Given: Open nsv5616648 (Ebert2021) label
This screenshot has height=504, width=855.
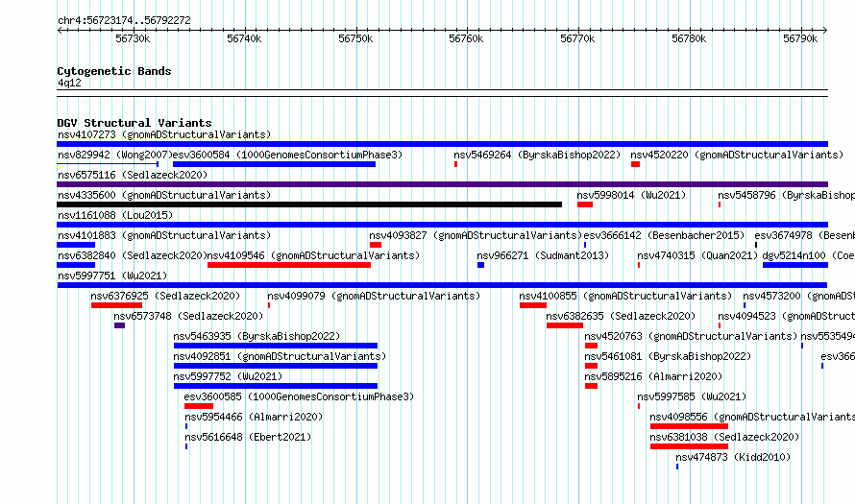Looking at the screenshot, I should tap(248, 437).
